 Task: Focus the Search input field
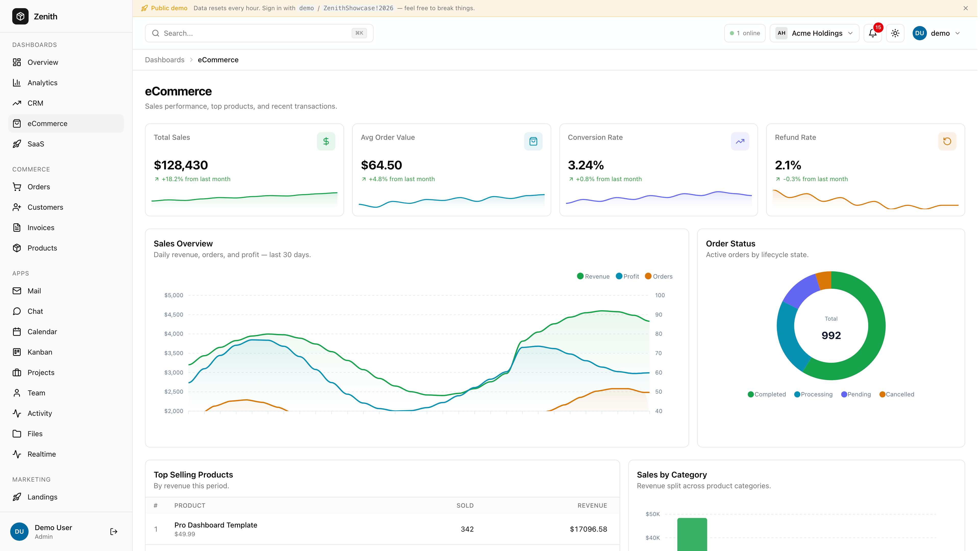[259, 33]
